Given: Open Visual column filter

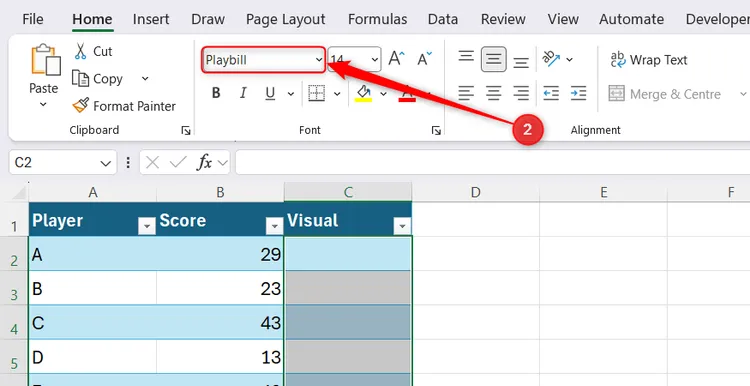Looking at the screenshot, I should coord(402,225).
